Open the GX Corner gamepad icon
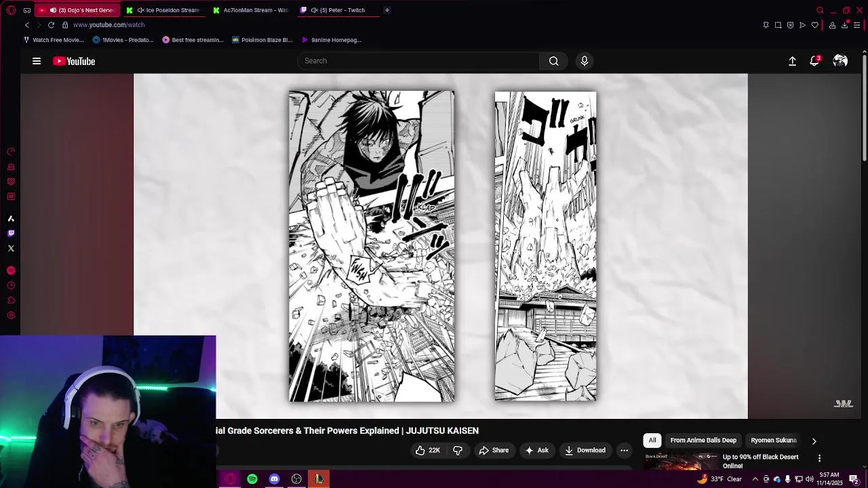This screenshot has width=868, height=488. (x=26, y=10)
